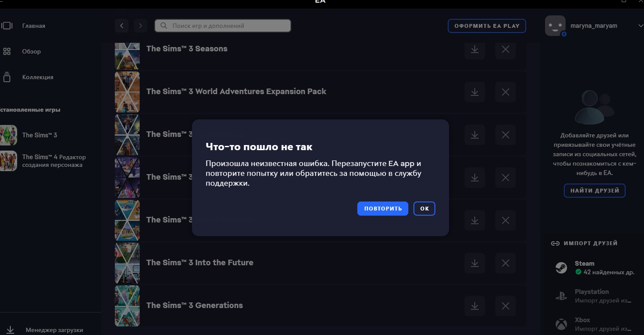
Task: Click НАЙТИ ДРУЗЕЙ button
Action: [x=595, y=190]
